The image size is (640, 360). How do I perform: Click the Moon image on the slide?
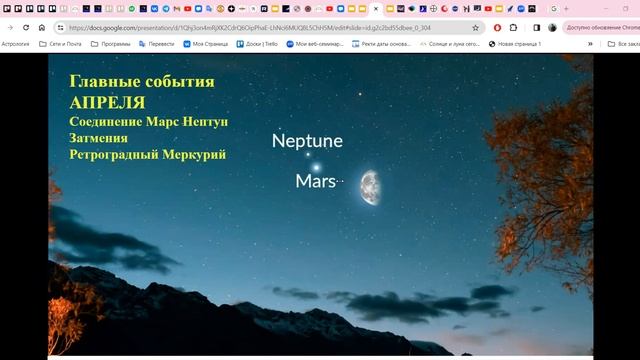tap(370, 187)
